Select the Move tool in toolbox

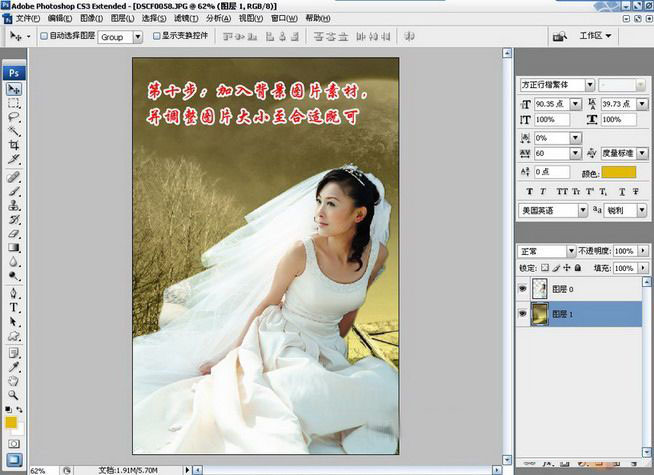15,89
